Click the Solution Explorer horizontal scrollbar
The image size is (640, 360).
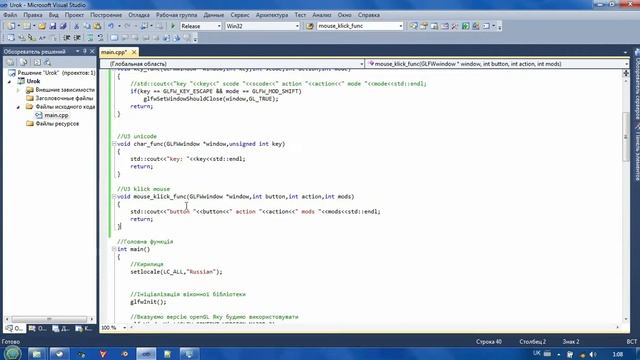pos(49,319)
